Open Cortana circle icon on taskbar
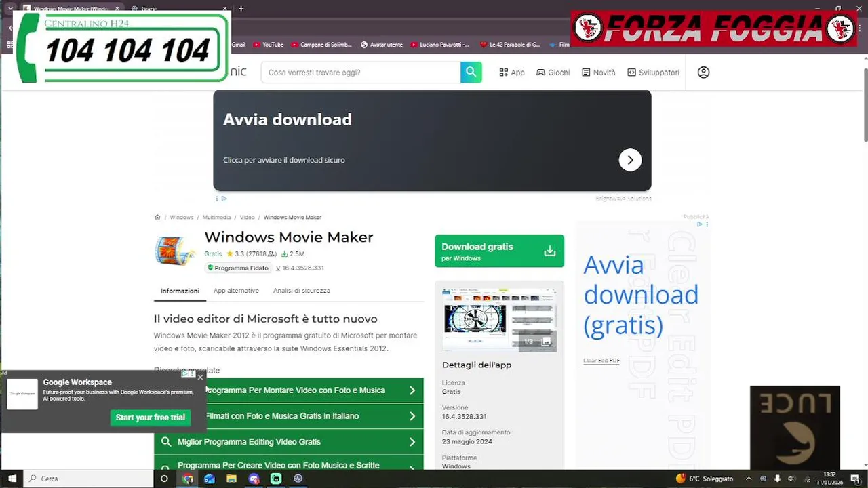868x488 pixels. tap(164, 479)
